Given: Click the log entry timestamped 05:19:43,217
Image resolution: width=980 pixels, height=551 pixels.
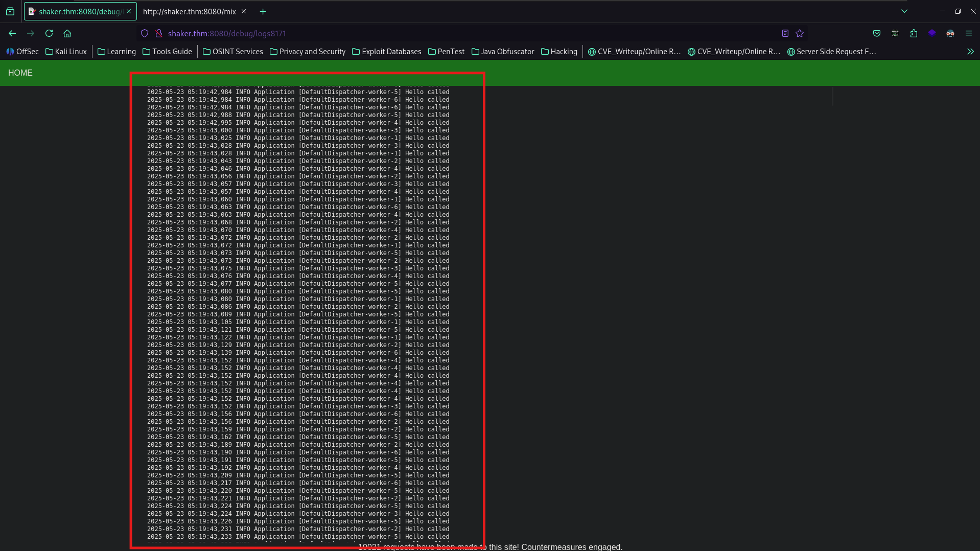Looking at the screenshot, I should tap(298, 483).
